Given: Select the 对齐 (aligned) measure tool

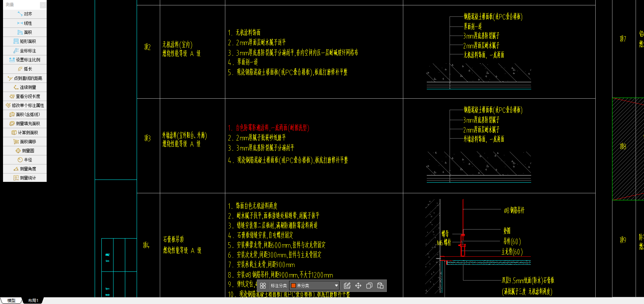Looking at the screenshot, I should pos(25,14).
